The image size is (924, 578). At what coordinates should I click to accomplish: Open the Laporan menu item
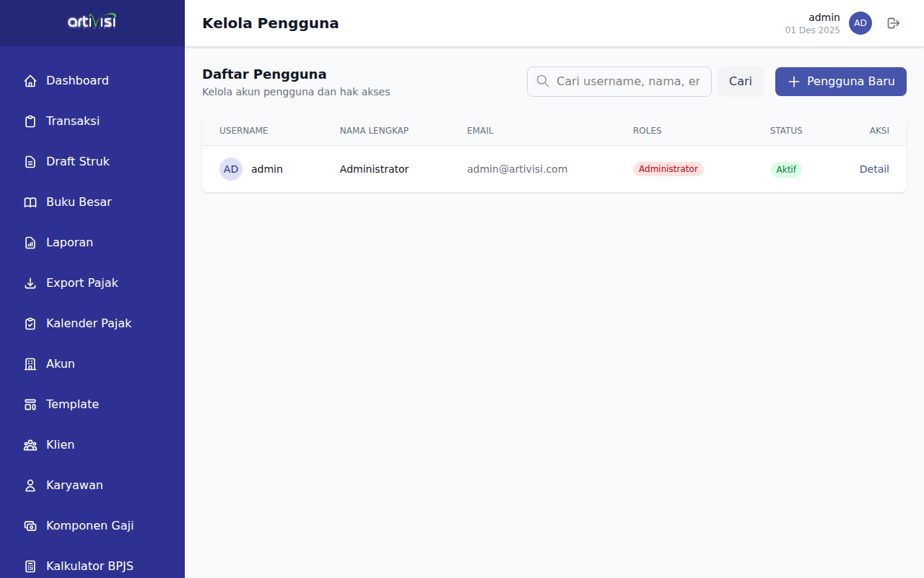[x=69, y=243]
